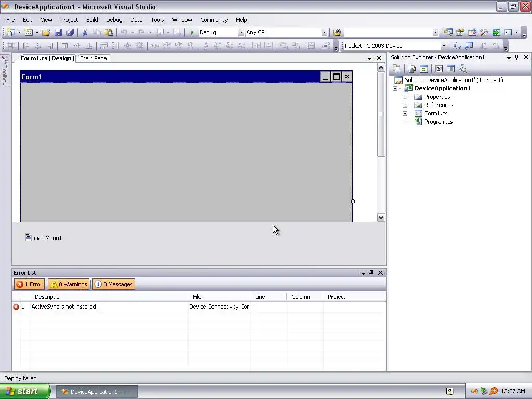Open the Solution Explorer window from the toolbar
The height and width of the screenshot is (399, 532).
[448, 32]
